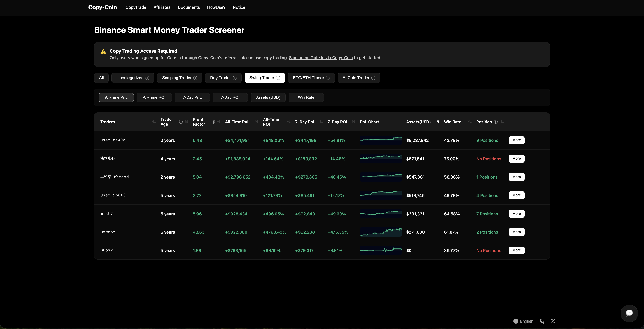This screenshot has width=644, height=329.
Task: Click info icon on AltCoin Trader filter
Action: [373, 78]
